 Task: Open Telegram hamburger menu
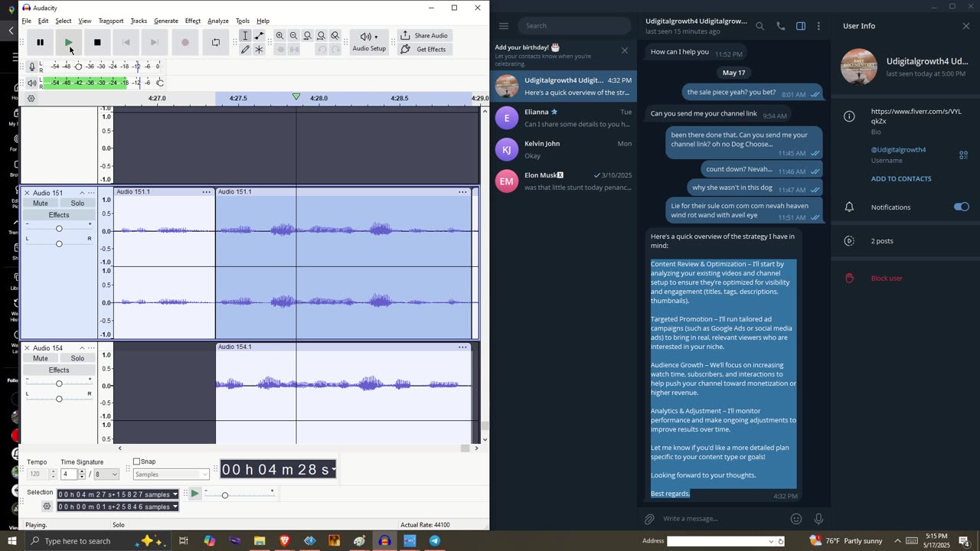(504, 26)
